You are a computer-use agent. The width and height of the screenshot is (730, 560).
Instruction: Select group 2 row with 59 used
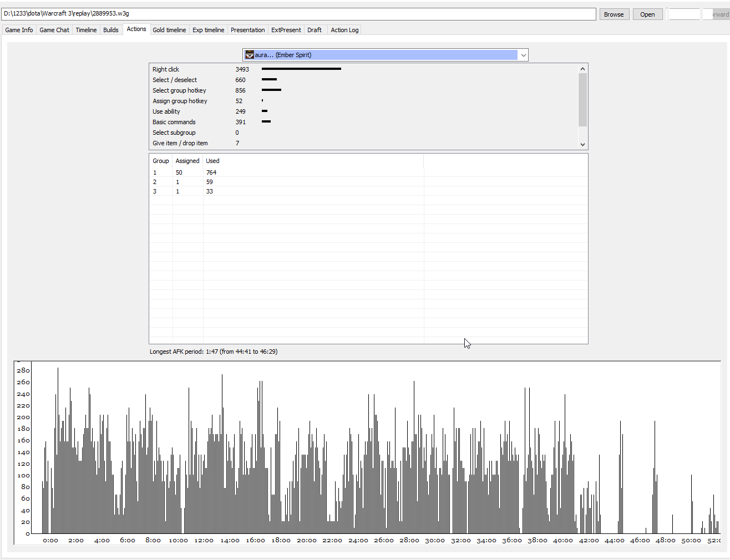point(368,182)
